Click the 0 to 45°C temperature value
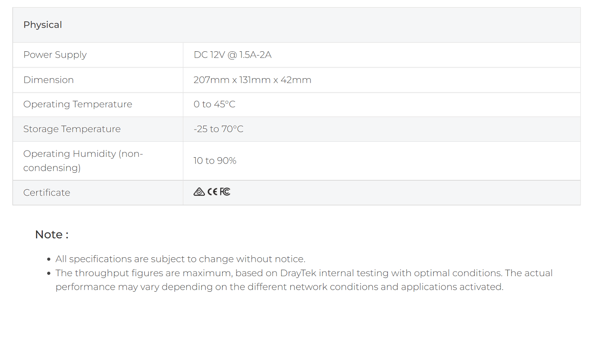This screenshot has width=589, height=364. click(215, 104)
